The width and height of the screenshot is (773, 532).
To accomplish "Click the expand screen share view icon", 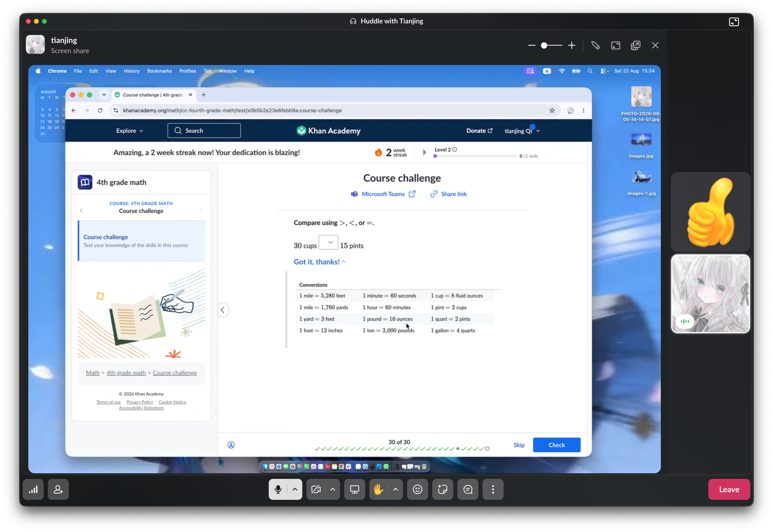I will point(615,45).
